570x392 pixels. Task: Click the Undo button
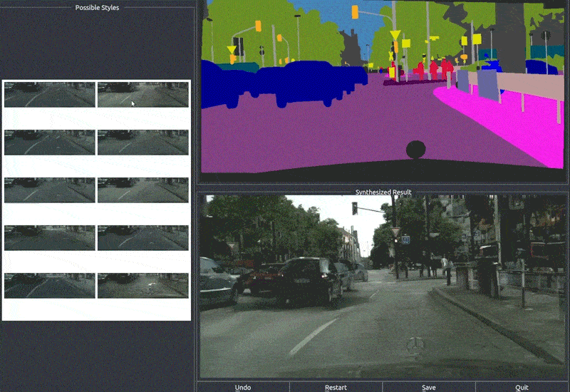243,387
